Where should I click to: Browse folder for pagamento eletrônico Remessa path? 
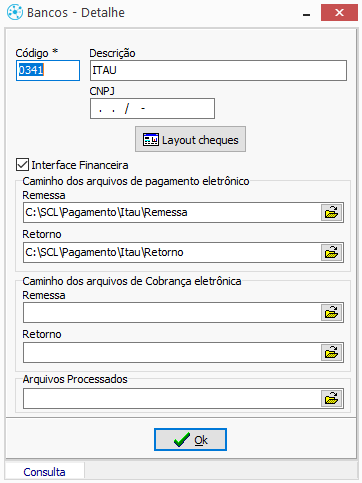point(332,213)
